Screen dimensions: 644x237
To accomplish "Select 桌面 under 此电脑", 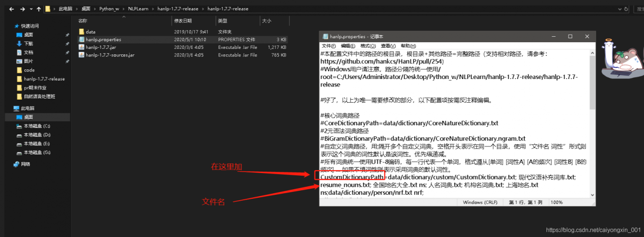I will 28,117.
